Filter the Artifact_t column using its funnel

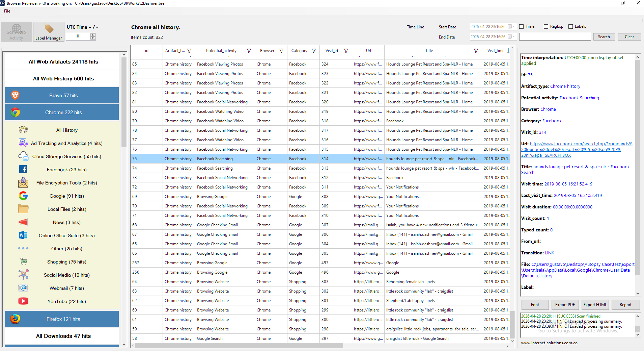pos(189,51)
